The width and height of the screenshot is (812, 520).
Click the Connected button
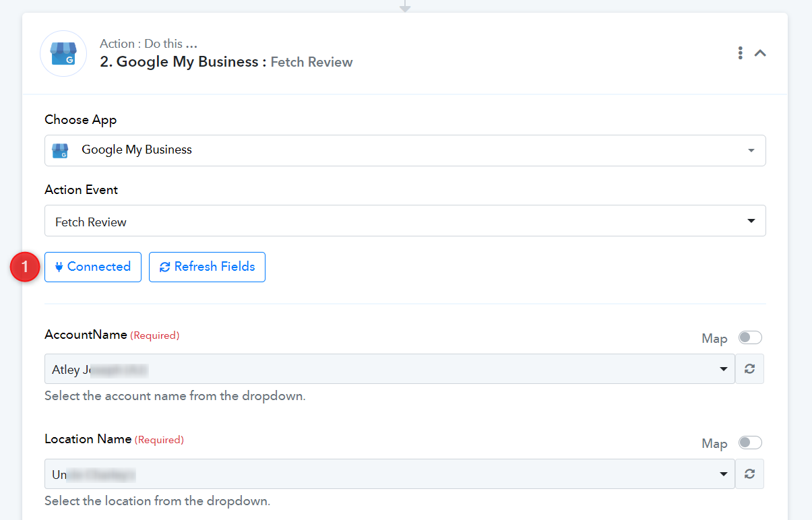93,267
